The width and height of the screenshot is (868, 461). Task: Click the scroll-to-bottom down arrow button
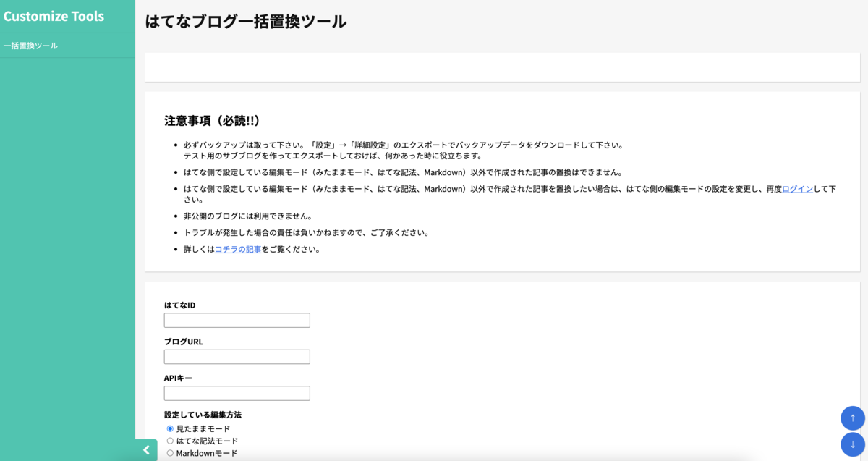[852, 444]
